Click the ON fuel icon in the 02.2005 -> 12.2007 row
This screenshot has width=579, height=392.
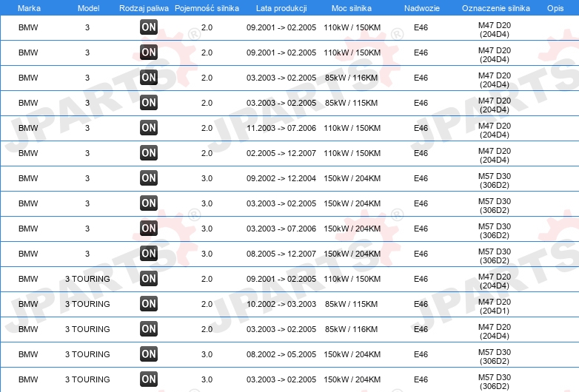pos(149,152)
